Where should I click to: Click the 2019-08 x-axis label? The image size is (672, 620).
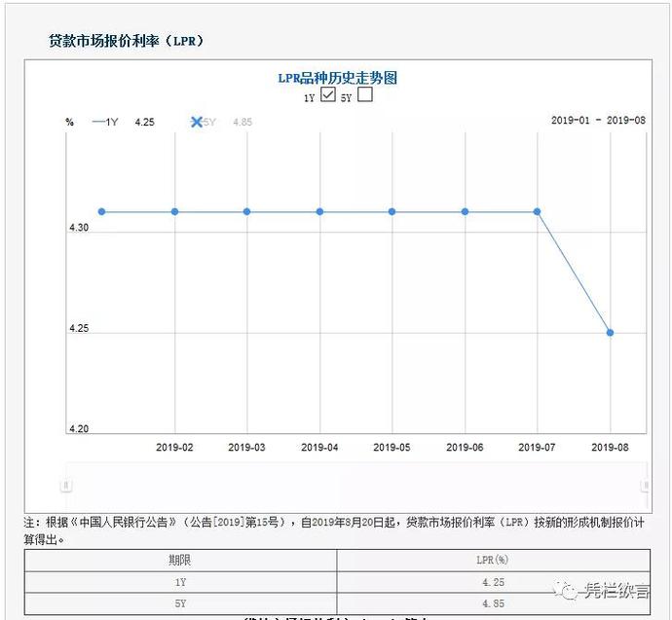(x=610, y=448)
